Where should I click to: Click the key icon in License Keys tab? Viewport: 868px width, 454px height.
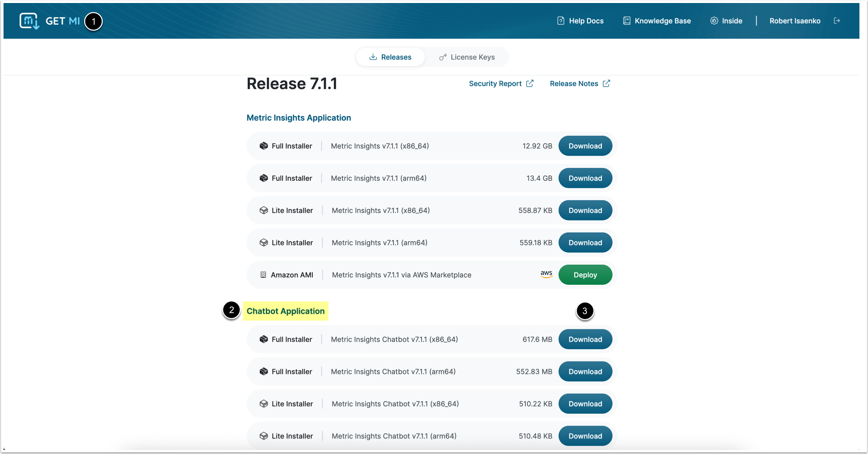click(443, 57)
